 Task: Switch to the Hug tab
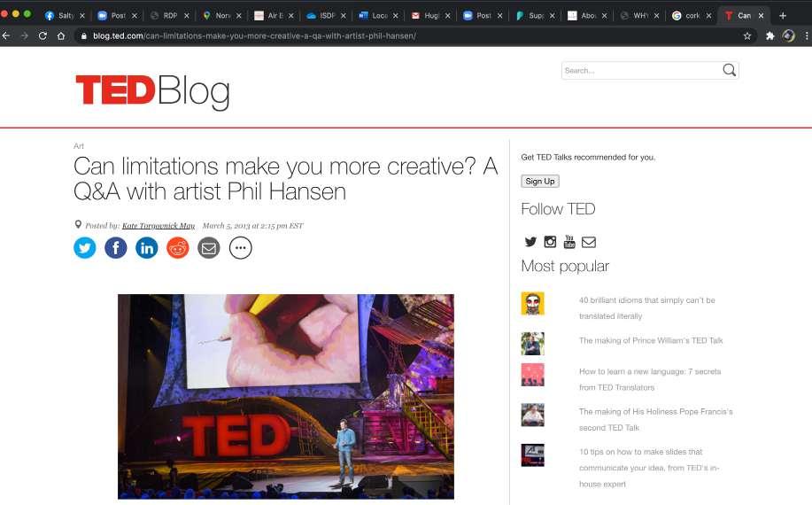tap(431, 16)
